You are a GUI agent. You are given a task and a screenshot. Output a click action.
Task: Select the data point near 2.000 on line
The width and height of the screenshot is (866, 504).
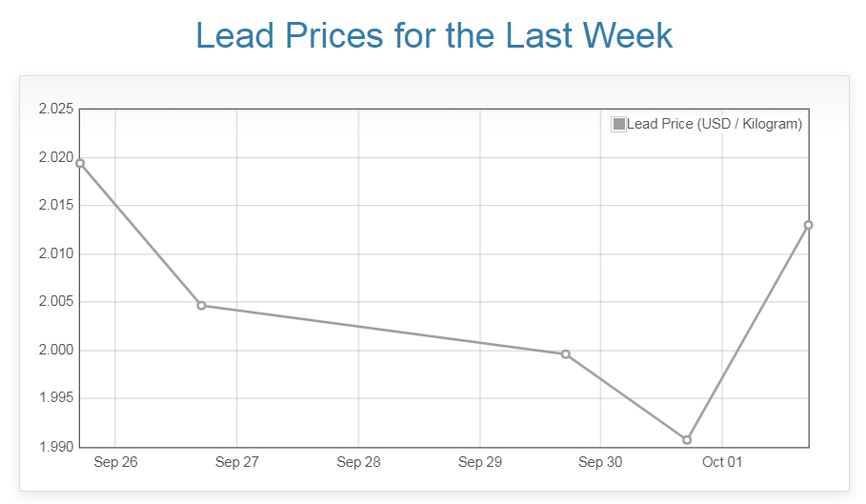[566, 354]
